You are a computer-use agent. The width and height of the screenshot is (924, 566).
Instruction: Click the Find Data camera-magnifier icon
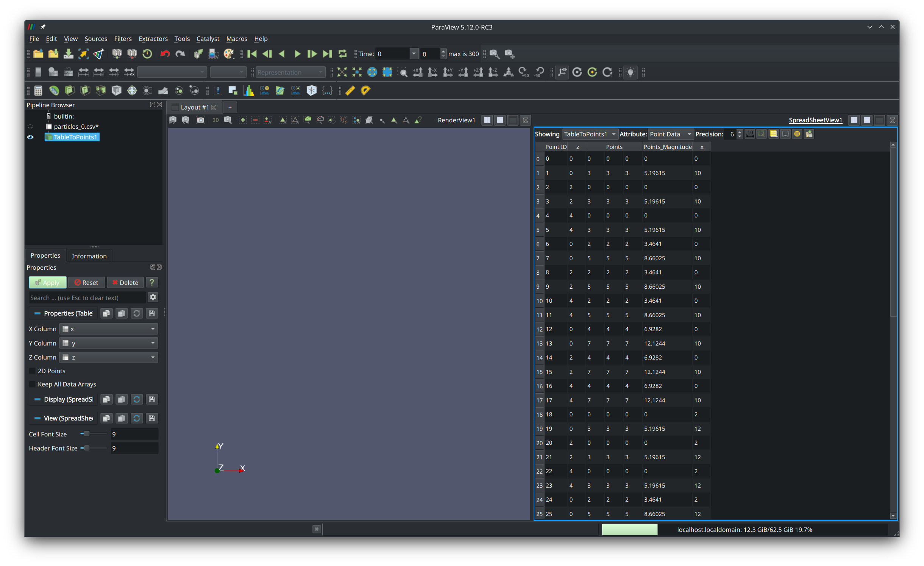tap(494, 54)
